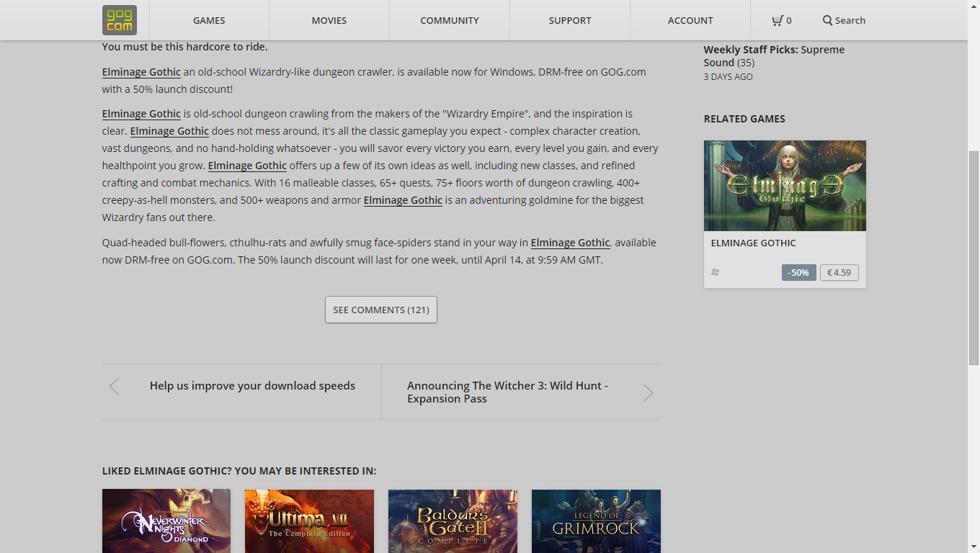
Task: Click the scrollbar up arrow
Action: [974, 6]
